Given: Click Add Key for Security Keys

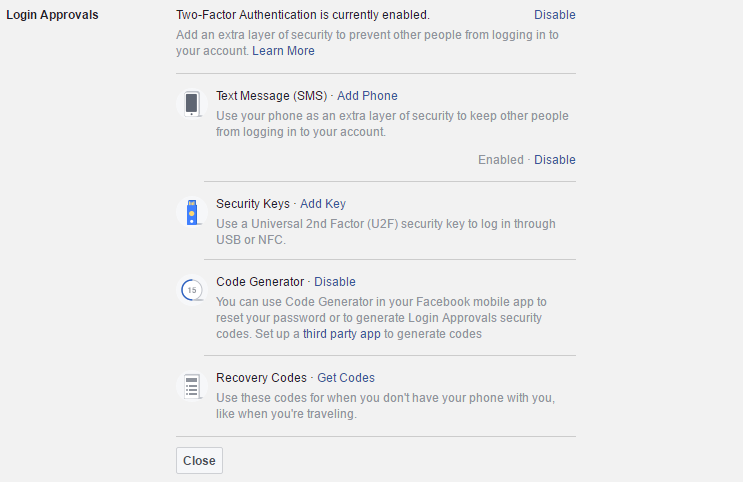Looking at the screenshot, I should (x=323, y=204).
